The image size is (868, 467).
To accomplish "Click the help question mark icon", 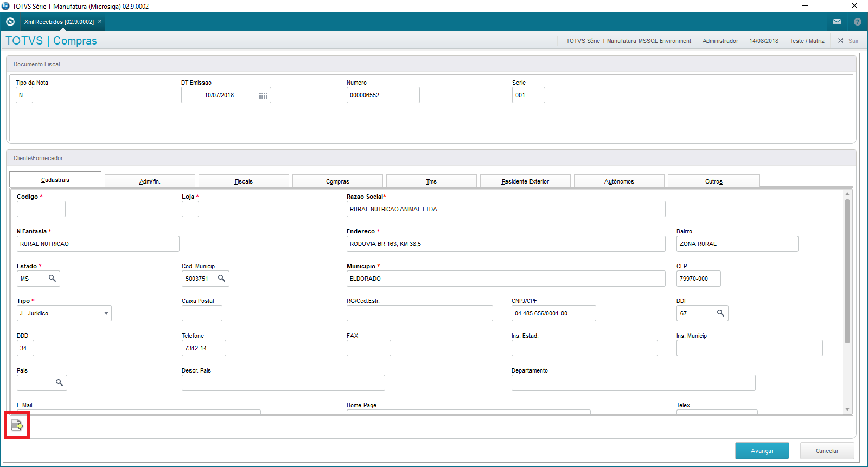I will coord(858,22).
